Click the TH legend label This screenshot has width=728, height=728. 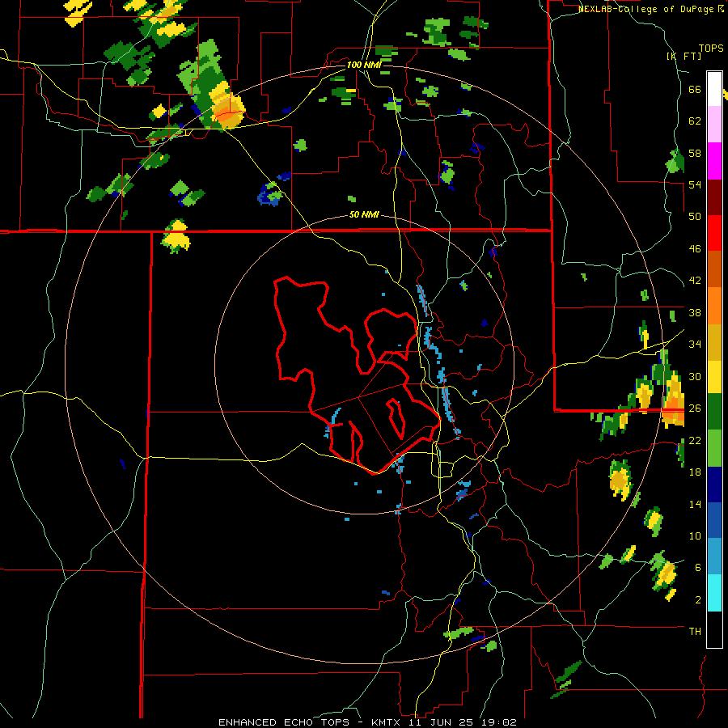point(695,632)
